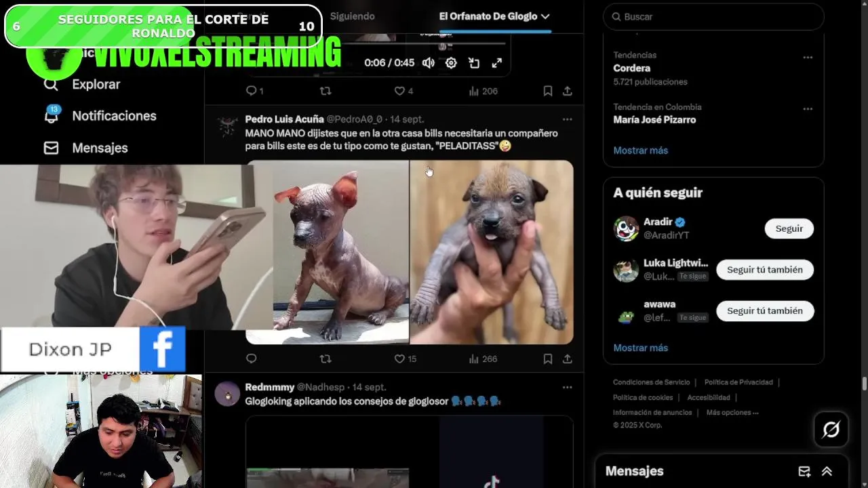Open more options on Pedro Luis Acuña's post

(x=568, y=119)
